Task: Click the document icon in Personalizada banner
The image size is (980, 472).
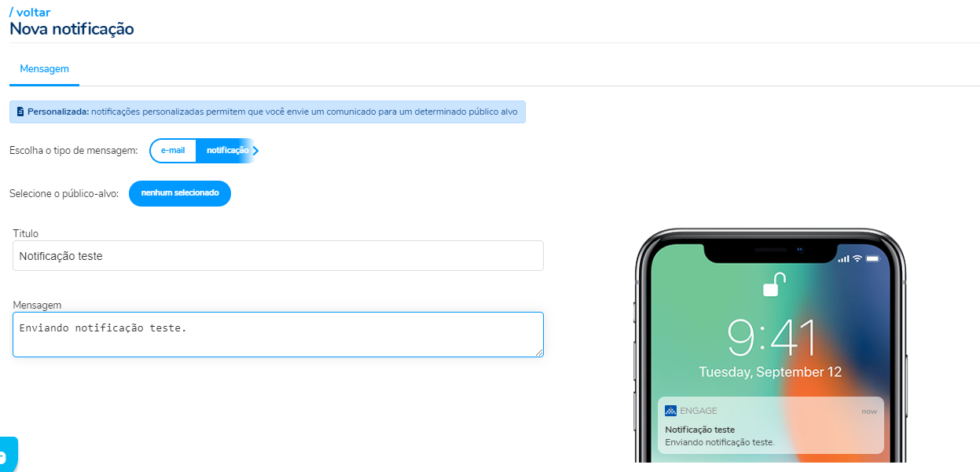Action: [x=20, y=112]
